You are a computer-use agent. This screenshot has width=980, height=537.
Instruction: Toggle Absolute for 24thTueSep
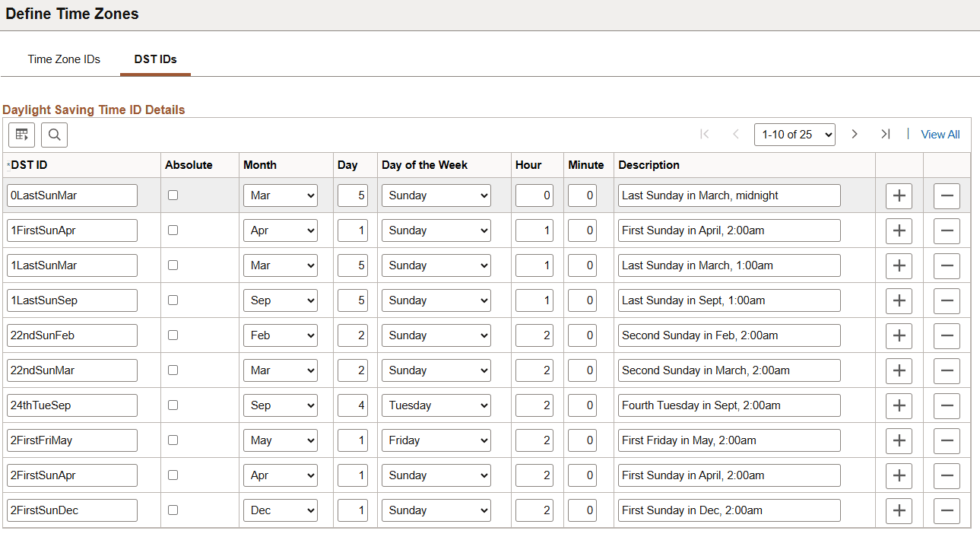pos(173,405)
